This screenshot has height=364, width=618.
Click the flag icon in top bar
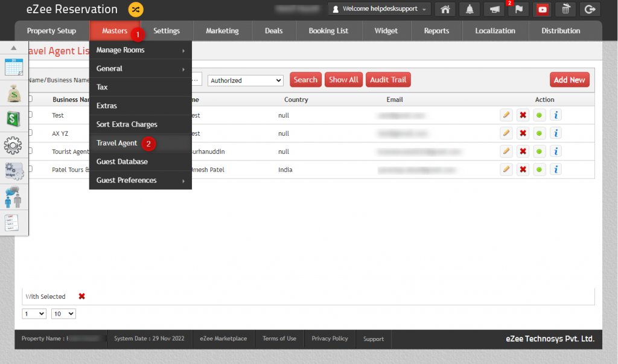518,10
